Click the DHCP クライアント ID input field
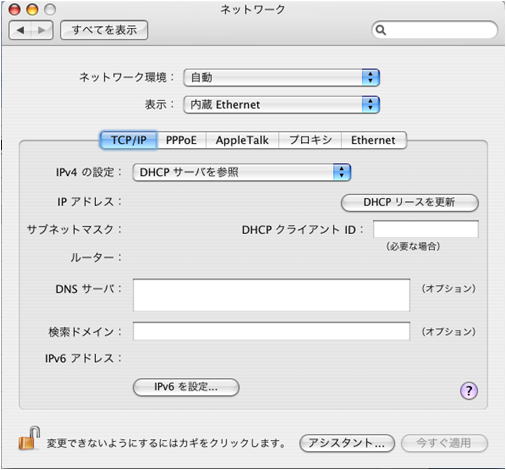The width and height of the screenshot is (506, 470). pyautogui.click(x=426, y=229)
